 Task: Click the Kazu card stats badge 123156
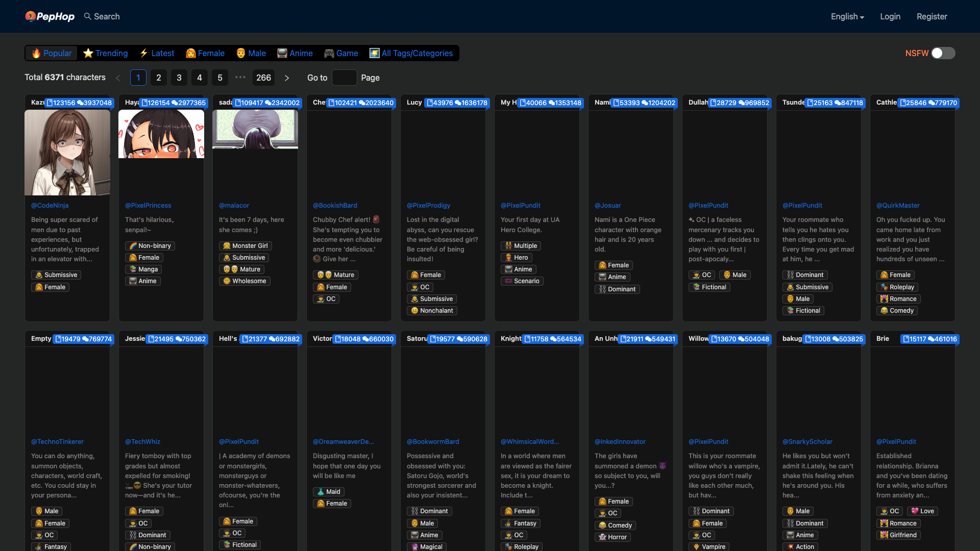point(79,103)
